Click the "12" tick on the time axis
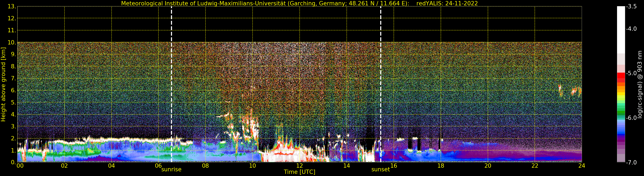Image resolution: width=644 pixels, height=176 pixels. [300, 166]
